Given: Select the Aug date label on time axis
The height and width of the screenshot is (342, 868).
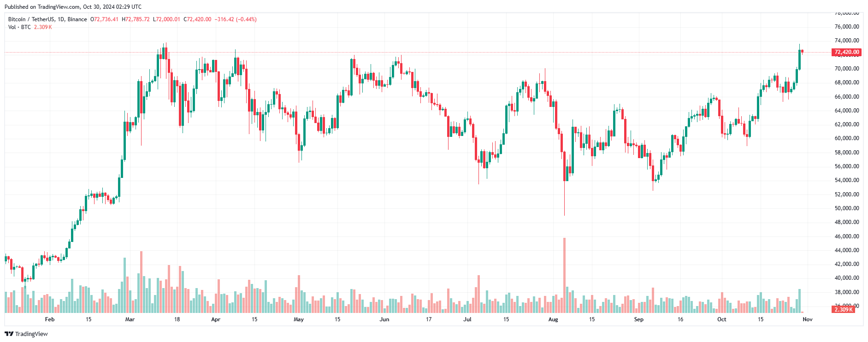Looking at the screenshot, I should coord(553,319).
